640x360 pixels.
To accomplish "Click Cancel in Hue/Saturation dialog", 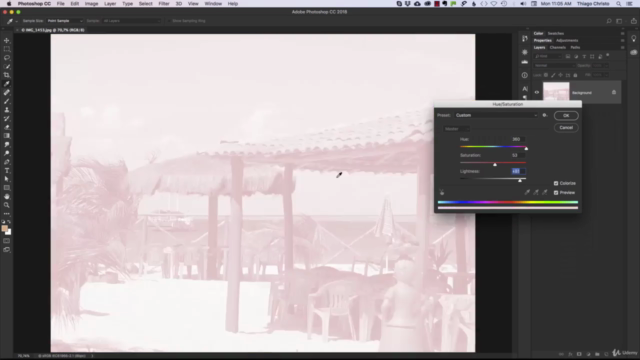I will [x=566, y=128].
